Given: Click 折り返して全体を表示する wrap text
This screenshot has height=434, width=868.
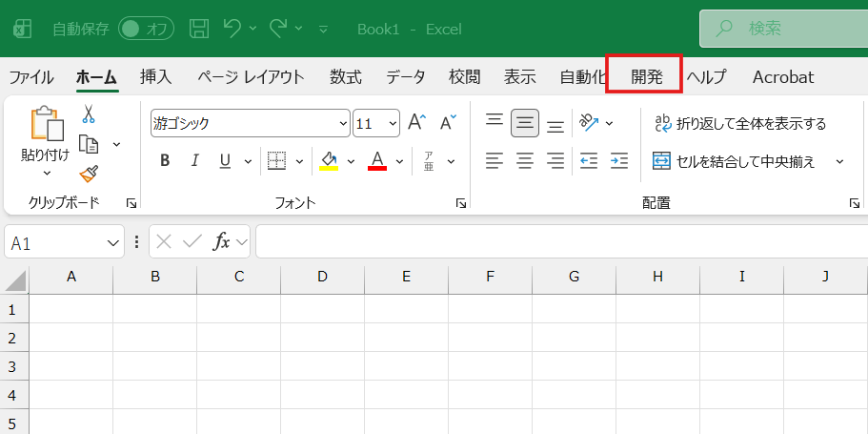Looking at the screenshot, I should pyautogui.click(x=740, y=123).
